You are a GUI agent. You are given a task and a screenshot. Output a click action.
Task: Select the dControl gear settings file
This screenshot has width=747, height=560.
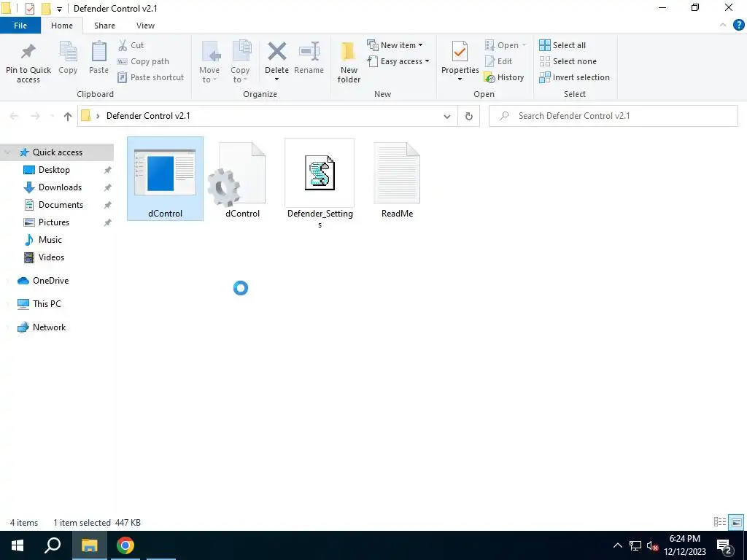(x=242, y=179)
